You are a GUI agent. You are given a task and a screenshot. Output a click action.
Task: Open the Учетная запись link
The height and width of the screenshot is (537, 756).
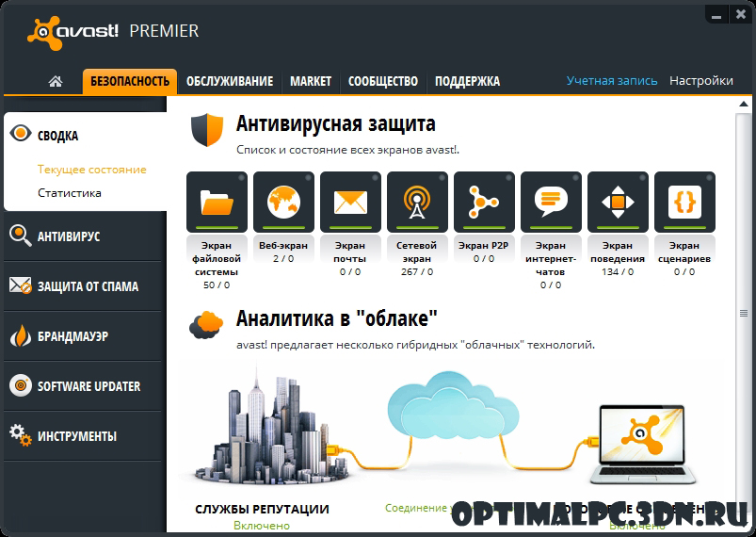612,81
